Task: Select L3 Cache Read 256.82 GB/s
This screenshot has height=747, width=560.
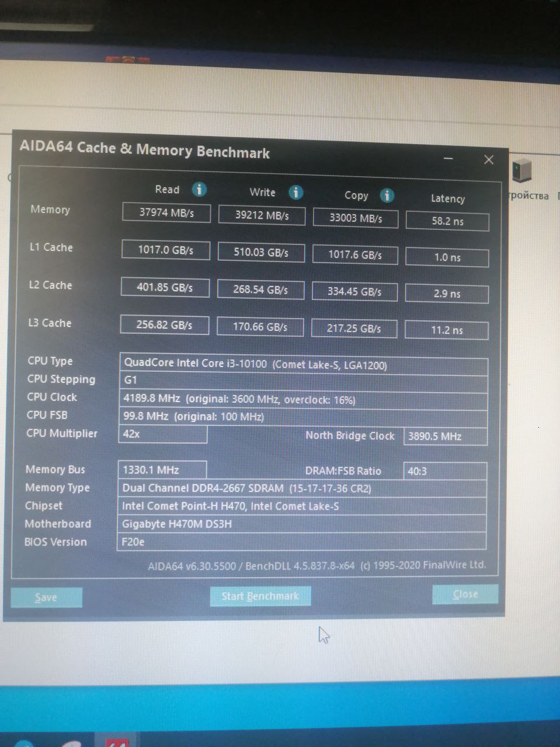Action: tap(164, 324)
